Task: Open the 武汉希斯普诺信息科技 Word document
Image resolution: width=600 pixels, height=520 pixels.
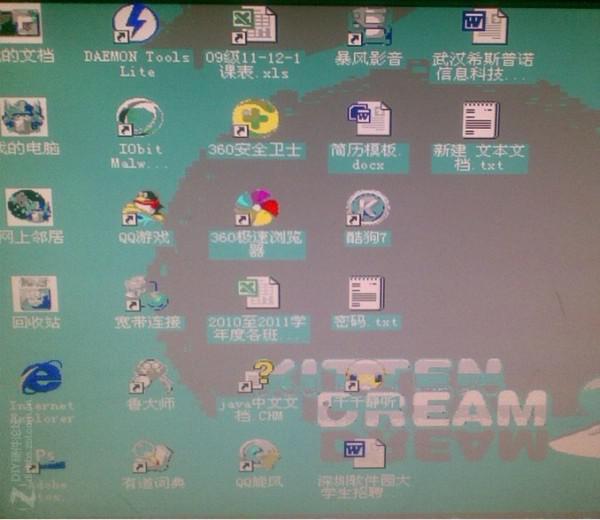Action: tap(484, 25)
